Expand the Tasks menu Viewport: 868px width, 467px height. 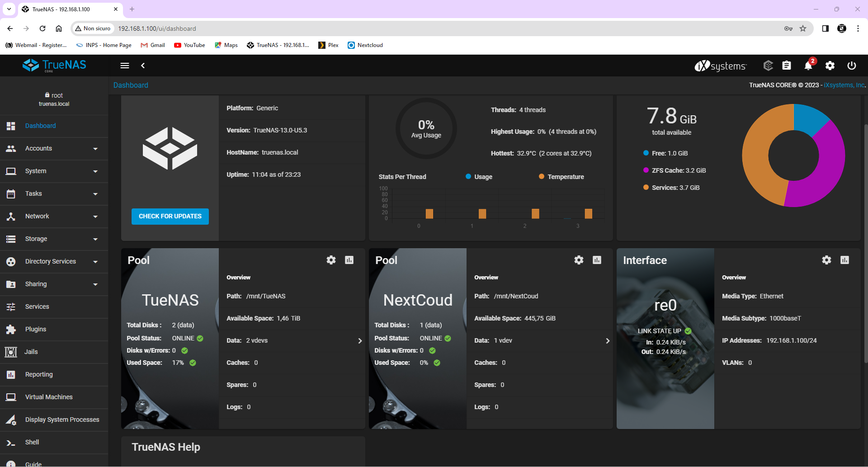tap(54, 194)
